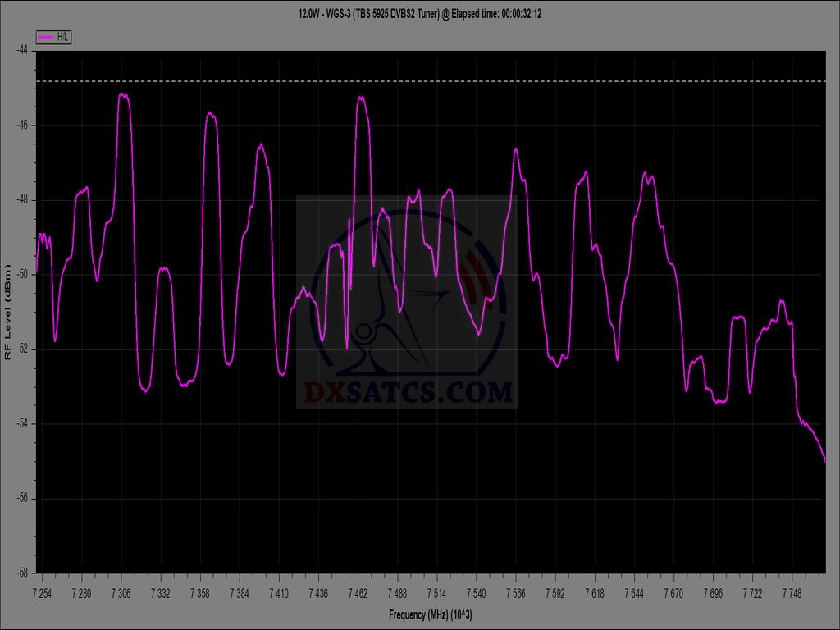Click the 7 566 frequency tick label
The width and height of the screenshot is (840, 630).
click(516, 592)
